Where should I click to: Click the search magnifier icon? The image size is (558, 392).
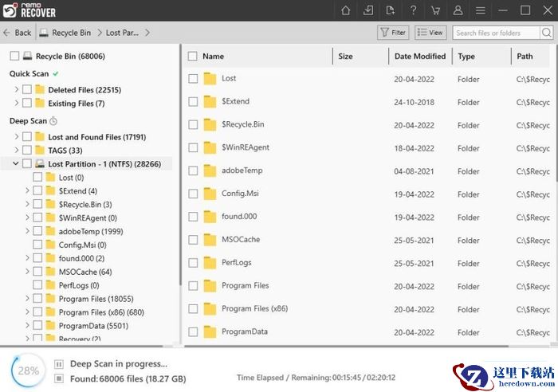coord(547,33)
